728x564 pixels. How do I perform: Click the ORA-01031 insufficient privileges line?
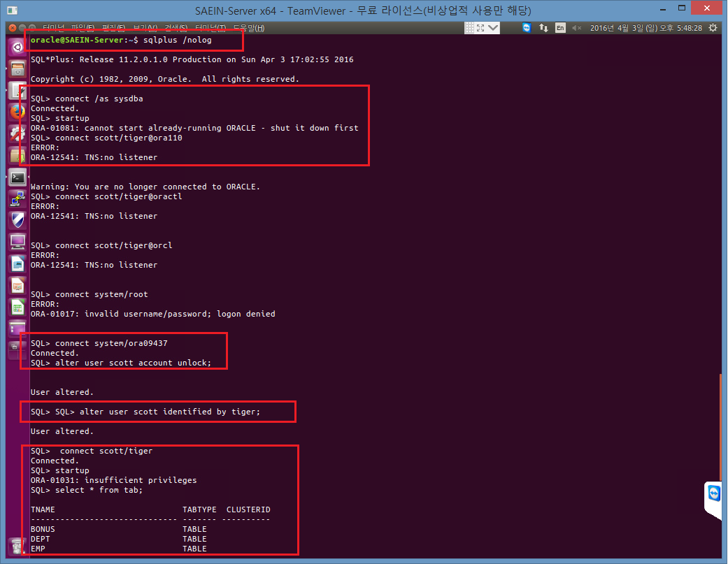[x=114, y=481]
